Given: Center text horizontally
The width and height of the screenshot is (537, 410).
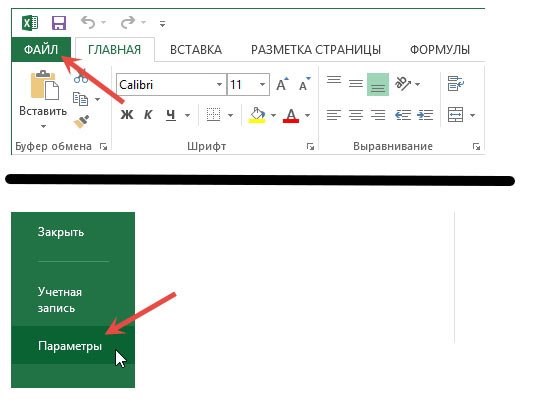Looking at the screenshot, I should click(356, 115).
